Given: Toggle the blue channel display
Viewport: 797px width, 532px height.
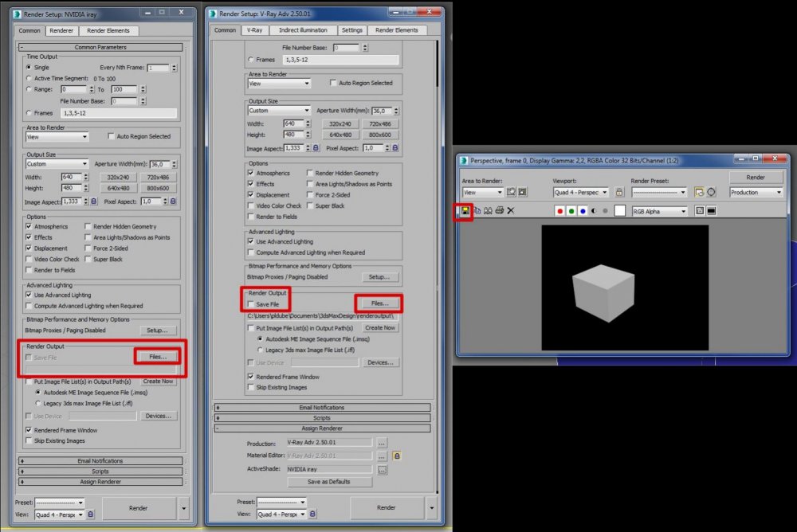Looking at the screenshot, I should tap(583, 211).
